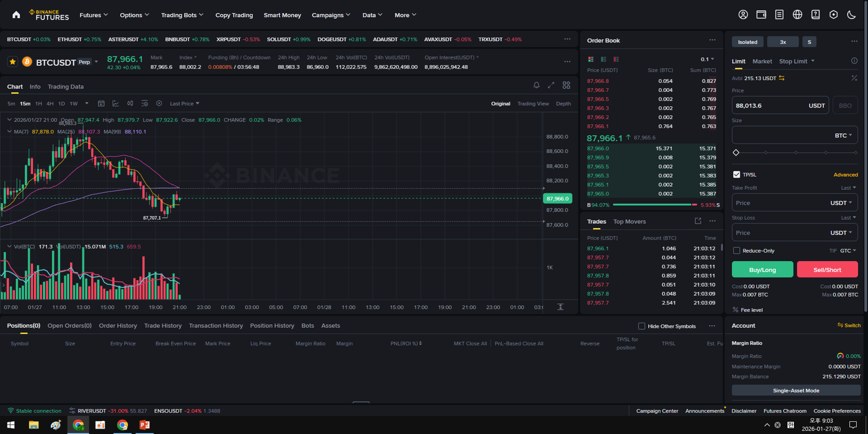The image size is (868, 434).
Task: Open the Futures menu dropdown
Action: pos(94,15)
